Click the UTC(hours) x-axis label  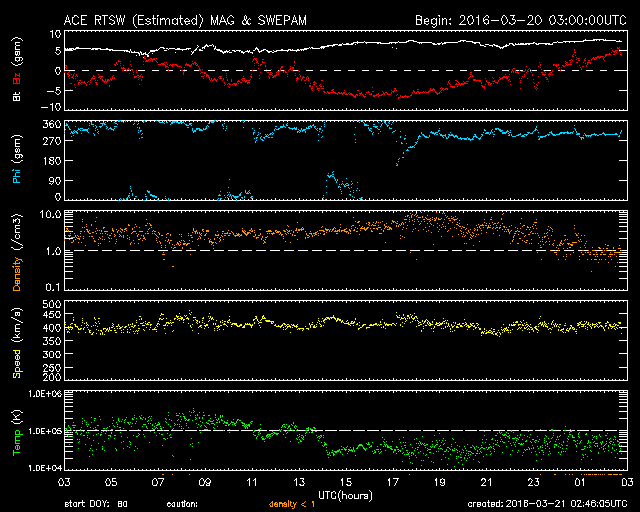347,494
